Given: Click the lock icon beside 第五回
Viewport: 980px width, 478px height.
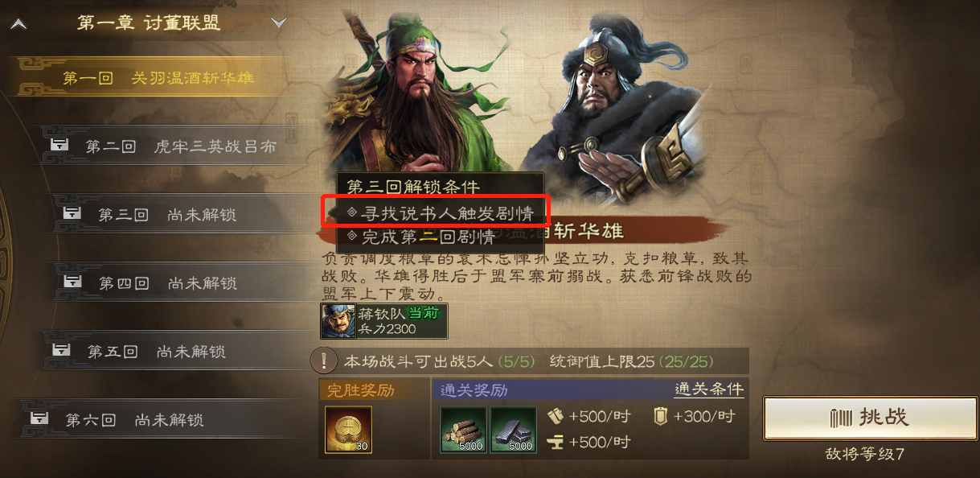Looking at the screenshot, I should click(60, 351).
